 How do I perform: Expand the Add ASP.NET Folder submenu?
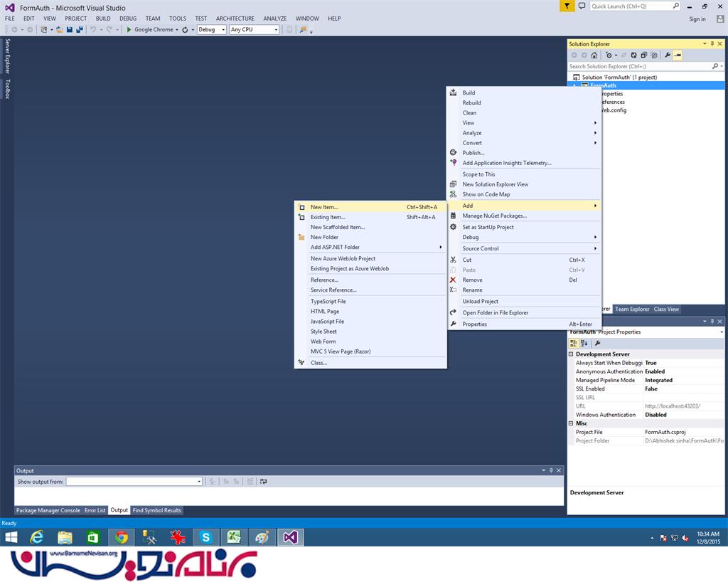[x=370, y=247]
